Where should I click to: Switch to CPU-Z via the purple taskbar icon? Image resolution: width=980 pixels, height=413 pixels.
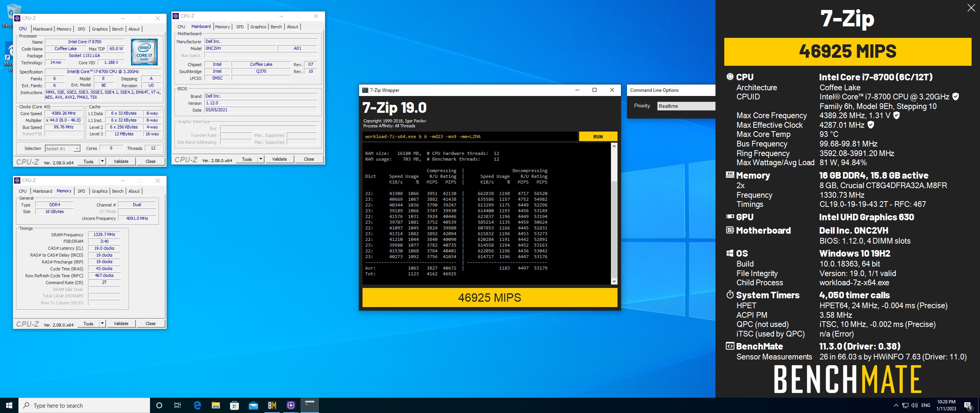point(291,405)
